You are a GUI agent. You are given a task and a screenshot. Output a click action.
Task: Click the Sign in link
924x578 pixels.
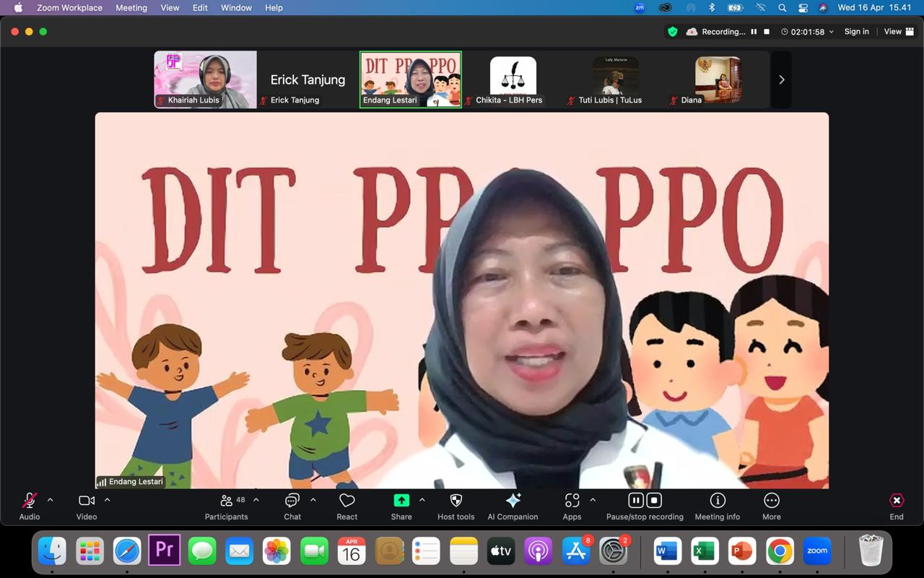(857, 32)
